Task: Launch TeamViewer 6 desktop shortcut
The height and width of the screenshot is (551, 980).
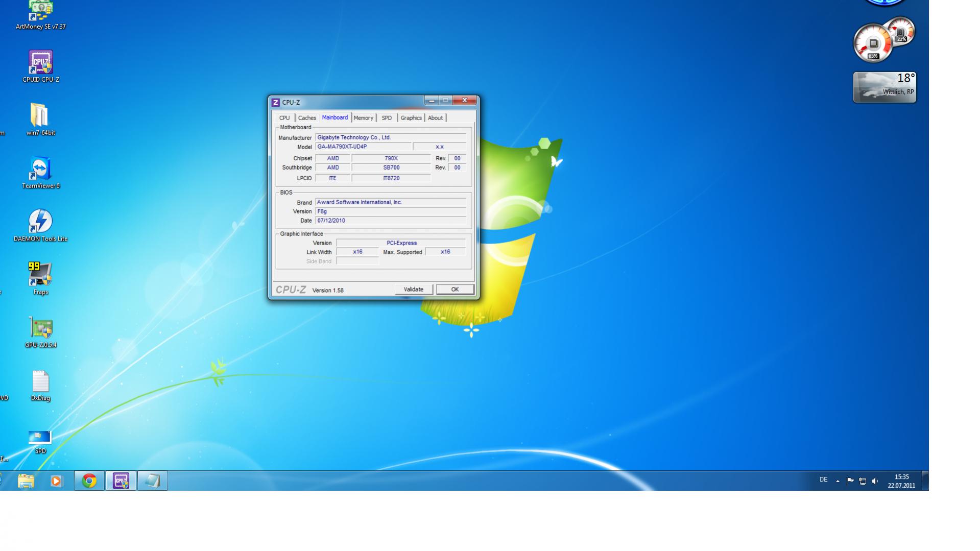Action: click(x=40, y=172)
